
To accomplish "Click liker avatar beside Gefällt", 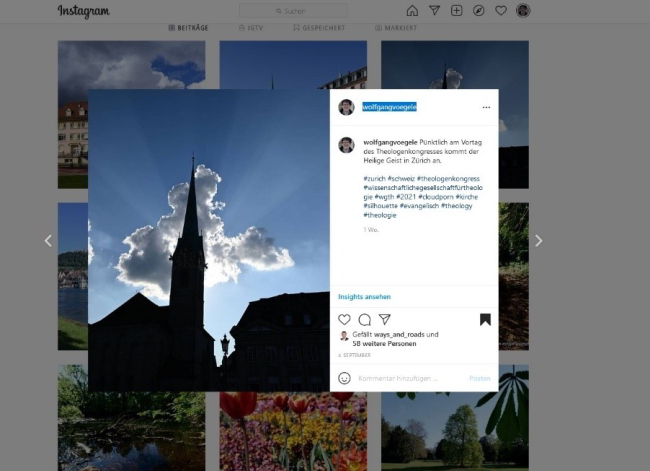I will pos(344,336).
